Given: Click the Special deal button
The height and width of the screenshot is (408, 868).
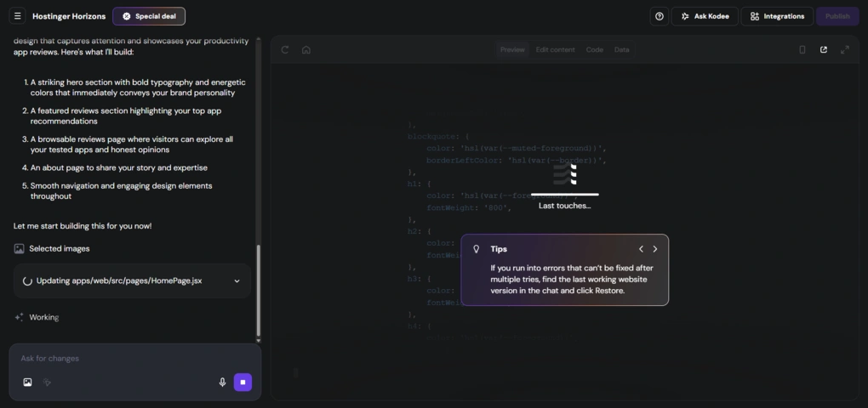Looking at the screenshot, I should coord(149,16).
